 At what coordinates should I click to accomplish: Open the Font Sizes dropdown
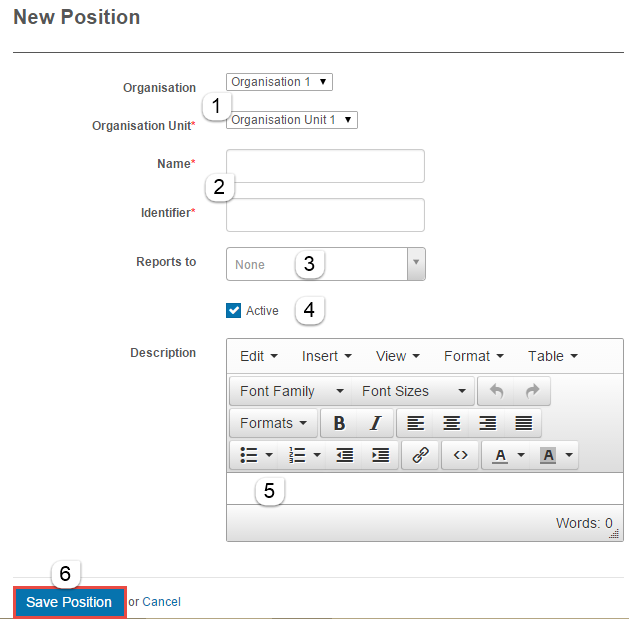413,391
